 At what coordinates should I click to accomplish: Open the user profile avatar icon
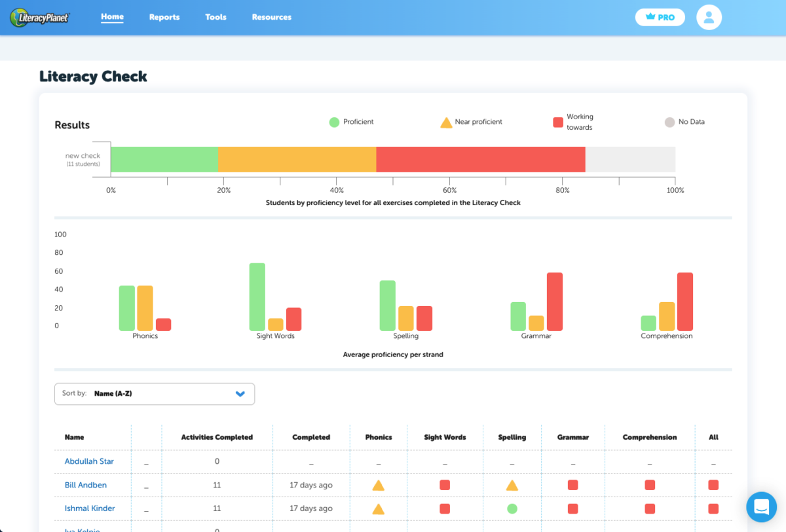pos(709,18)
